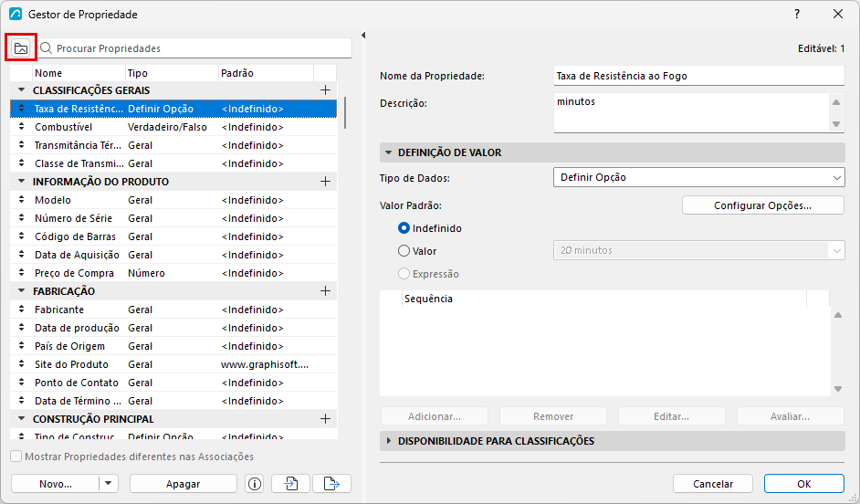Select the Expressão radio button

coord(404,273)
